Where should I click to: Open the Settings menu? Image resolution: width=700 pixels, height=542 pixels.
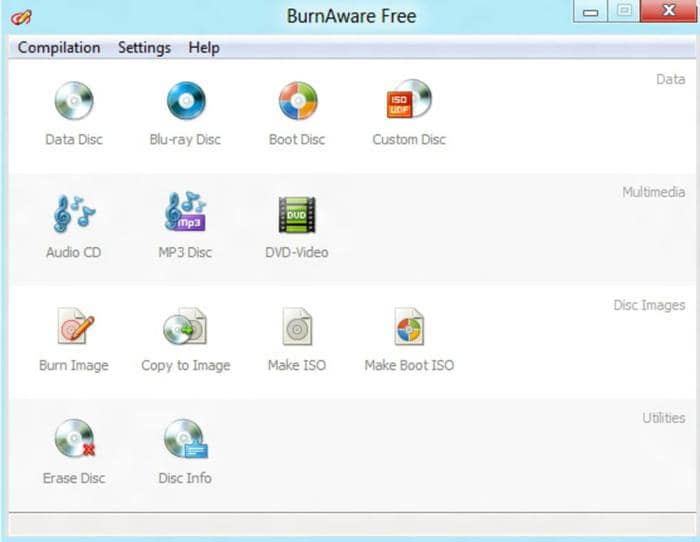point(144,47)
